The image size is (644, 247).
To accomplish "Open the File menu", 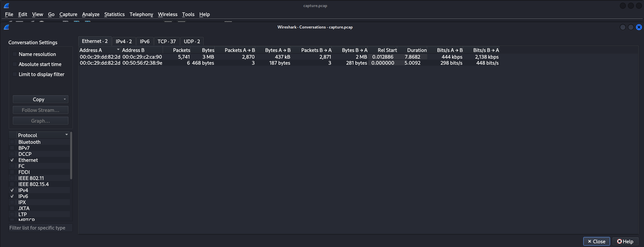I will coord(9,14).
